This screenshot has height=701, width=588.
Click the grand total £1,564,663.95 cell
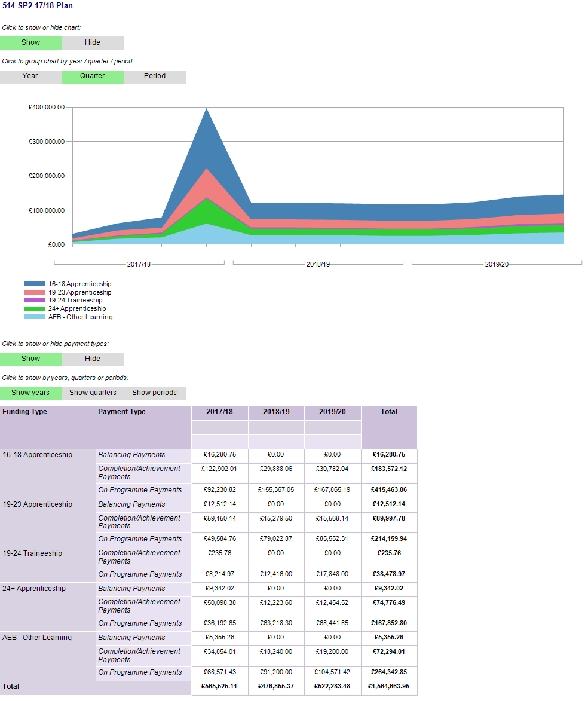(x=389, y=687)
